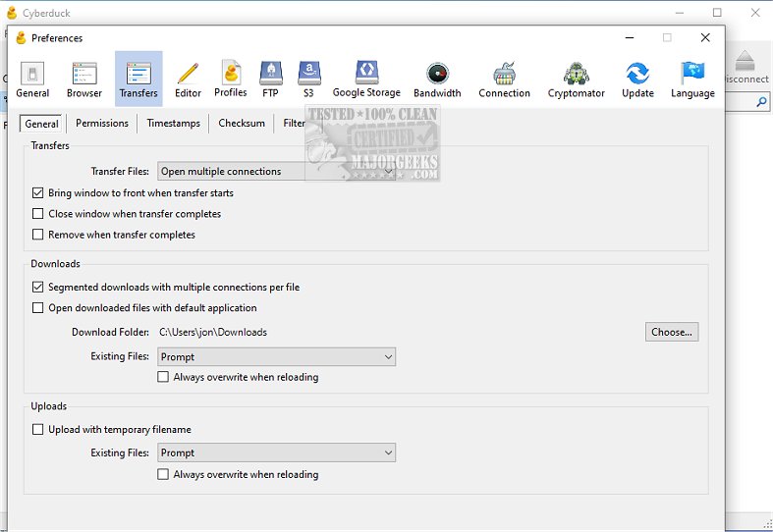Open the S3 preferences section
Viewport: 773px width, 532px height.
coord(309,80)
